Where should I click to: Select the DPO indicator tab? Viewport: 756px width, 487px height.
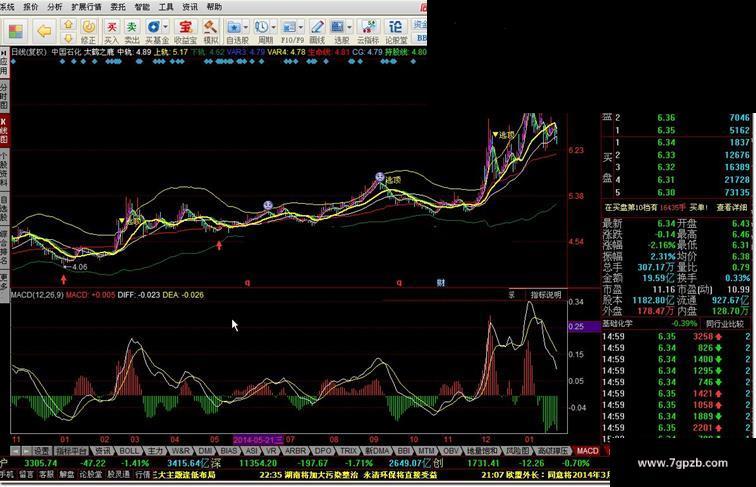click(x=323, y=451)
